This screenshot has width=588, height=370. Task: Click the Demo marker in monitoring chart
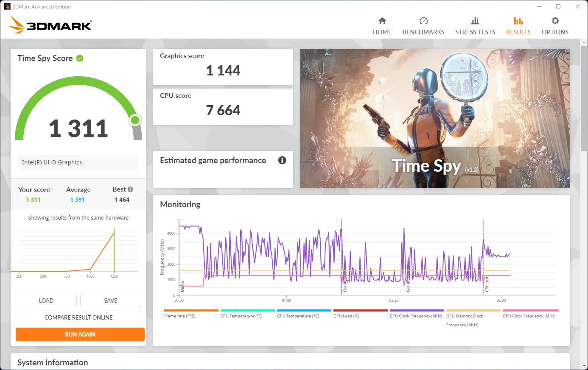(182, 286)
